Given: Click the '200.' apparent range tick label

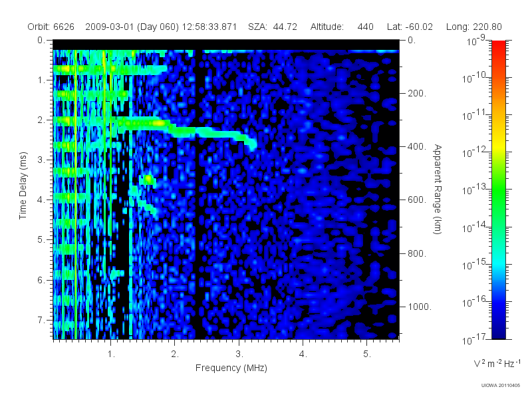Looking at the screenshot, I should [x=417, y=93].
